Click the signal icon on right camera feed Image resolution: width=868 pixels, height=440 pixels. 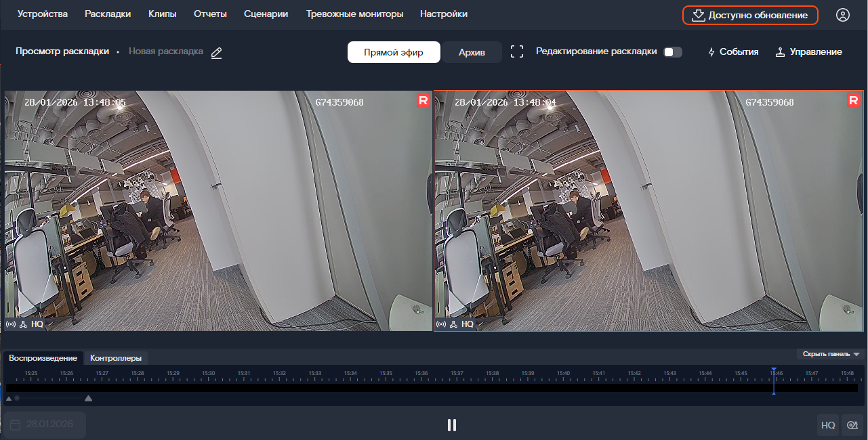(441, 324)
